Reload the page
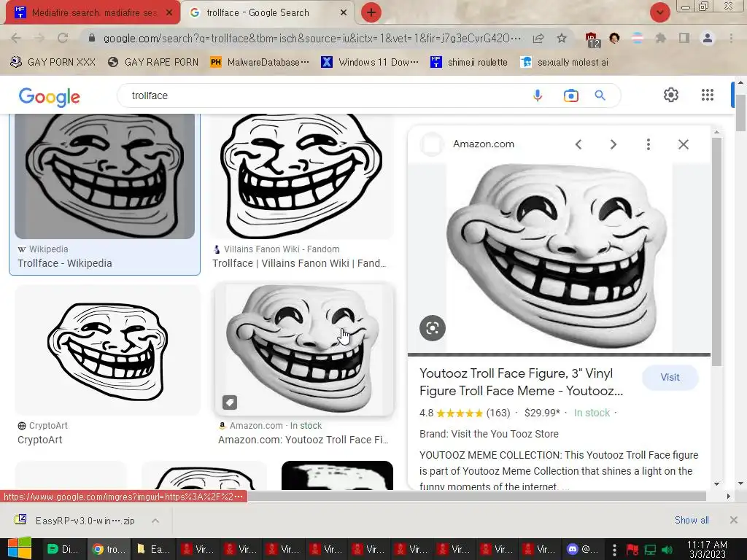The width and height of the screenshot is (747, 560). coord(63,38)
